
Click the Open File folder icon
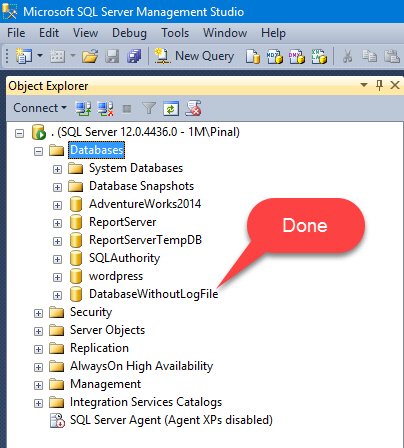coord(90,56)
